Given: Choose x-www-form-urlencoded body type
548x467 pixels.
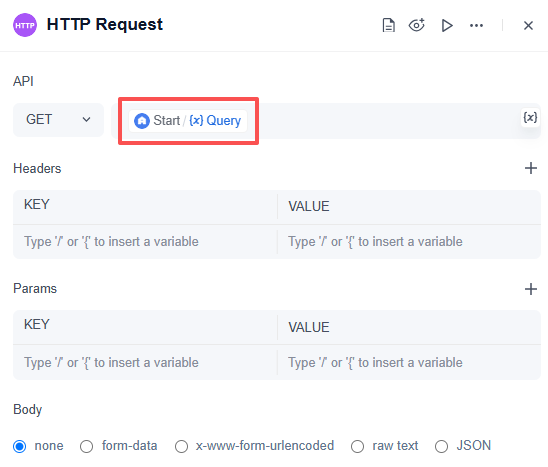Looking at the screenshot, I should [x=181, y=446].
